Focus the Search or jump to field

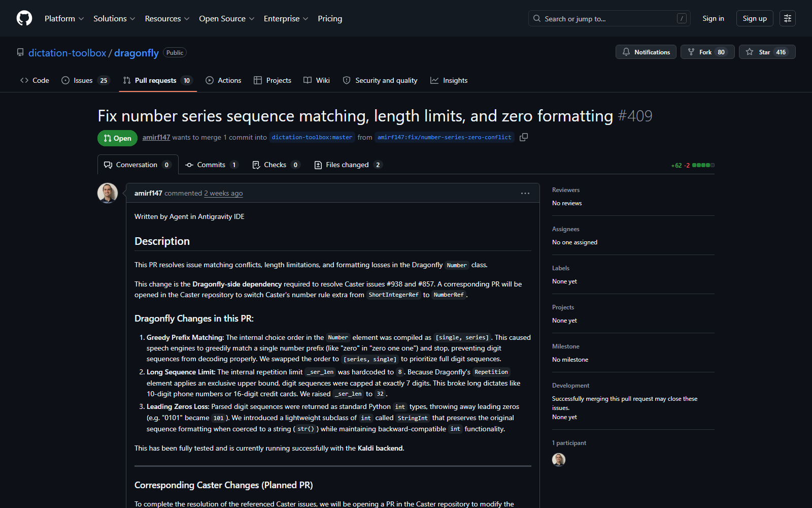[x=609, y=18]
